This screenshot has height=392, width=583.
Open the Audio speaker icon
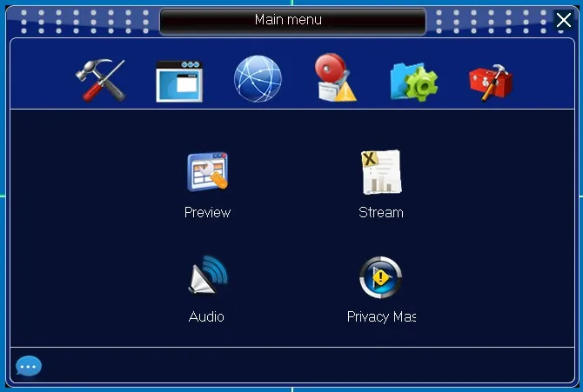tap(207, 275)
